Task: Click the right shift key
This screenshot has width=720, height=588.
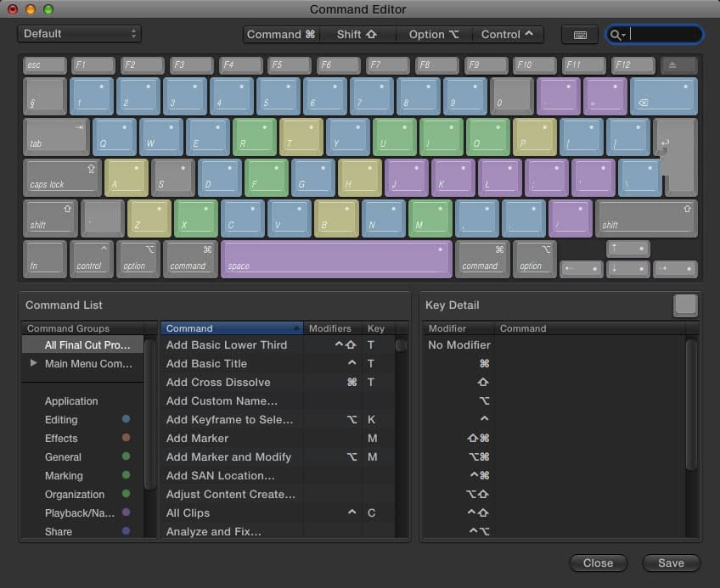Action: 646,219
